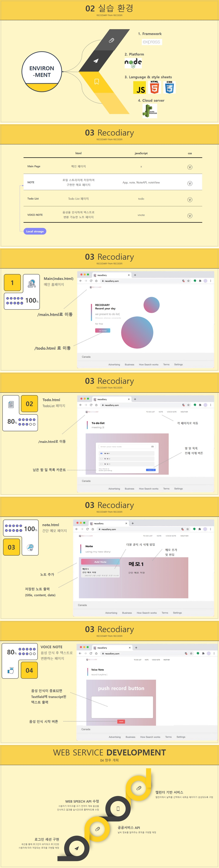Screen dimensions: 219x868
Task: Click the home icon in the Voice Note browser
Action: click(96, 653)
